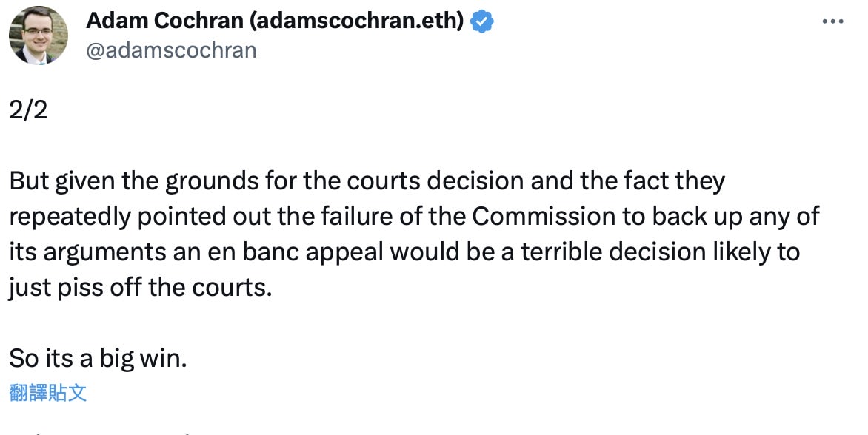This screenshot has width=868, height=435.
Task: Click the display name Adam Cochran (adamscochran.eth)
Action: click(275, 21)
